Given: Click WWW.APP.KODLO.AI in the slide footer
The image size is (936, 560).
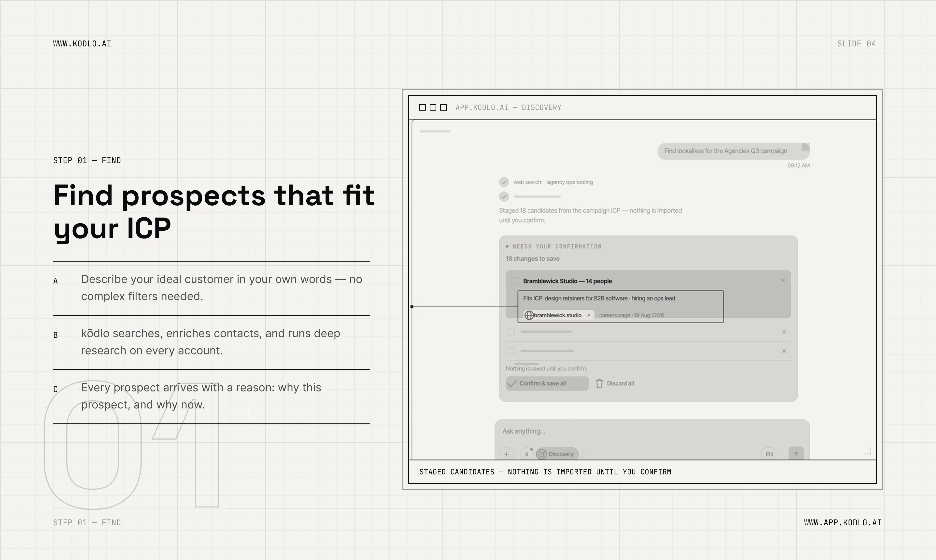Looking at the screenshot, I should (843, 523).
